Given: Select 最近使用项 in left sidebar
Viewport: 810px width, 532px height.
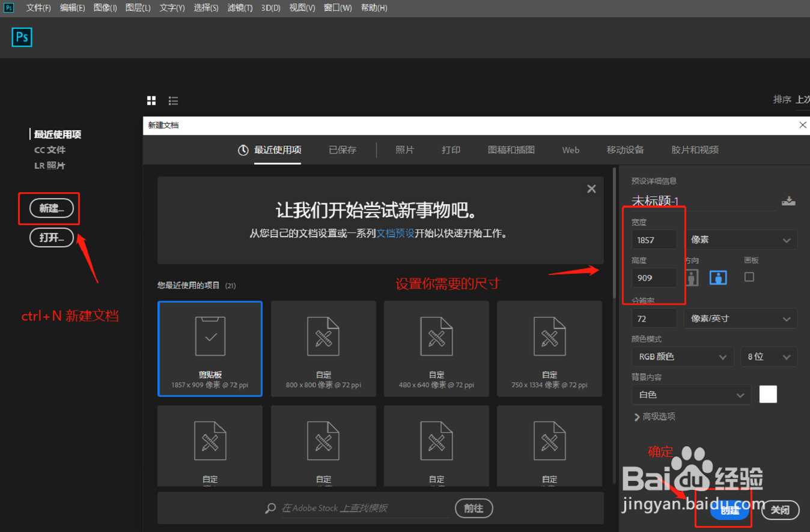Looking at the screenshot, I should 58,135.
